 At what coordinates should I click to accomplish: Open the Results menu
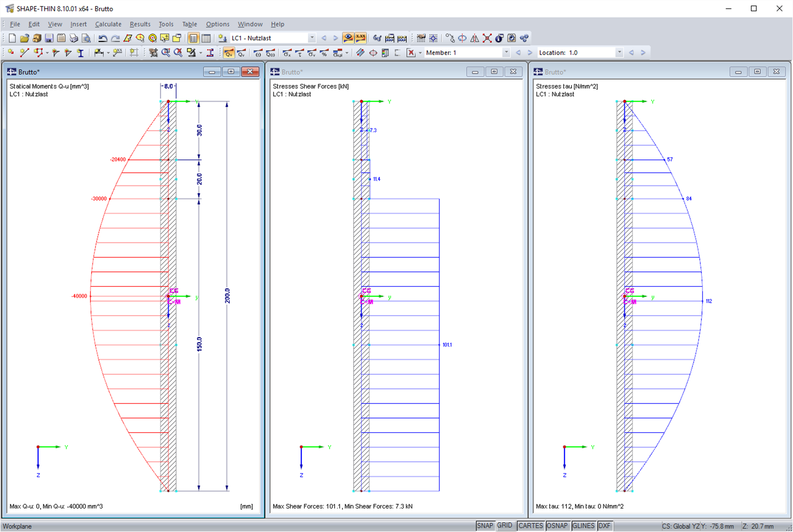click(x=140, y=24)
